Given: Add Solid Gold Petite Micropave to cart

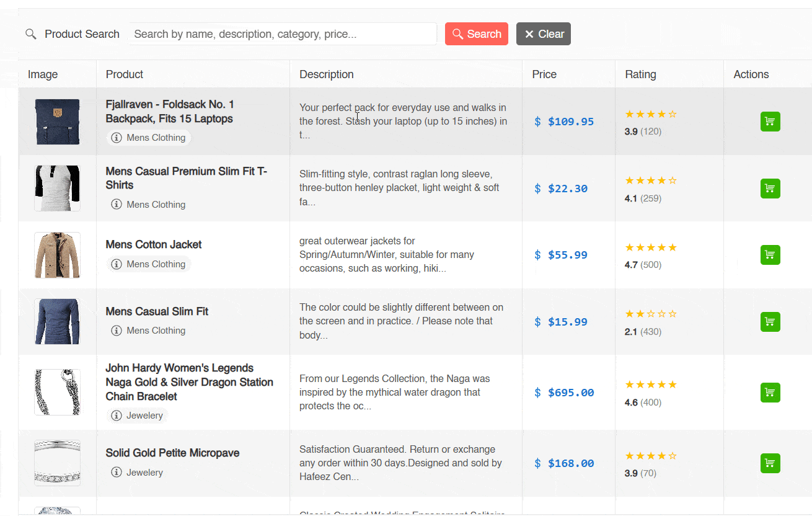Looking at the screenshot, I should point(770,463).
